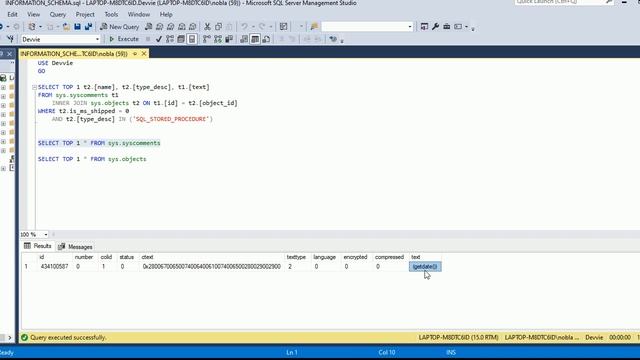Collapse the first SELECT TOP 1 statement outline
Screen dimensions: 640x360
tap(34, 87)
